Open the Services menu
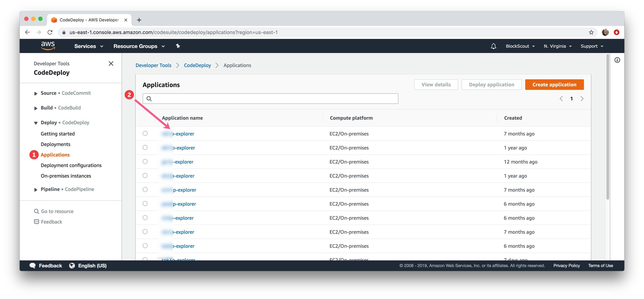This screenshot has width=644, height=299. (x=89, y=46)
